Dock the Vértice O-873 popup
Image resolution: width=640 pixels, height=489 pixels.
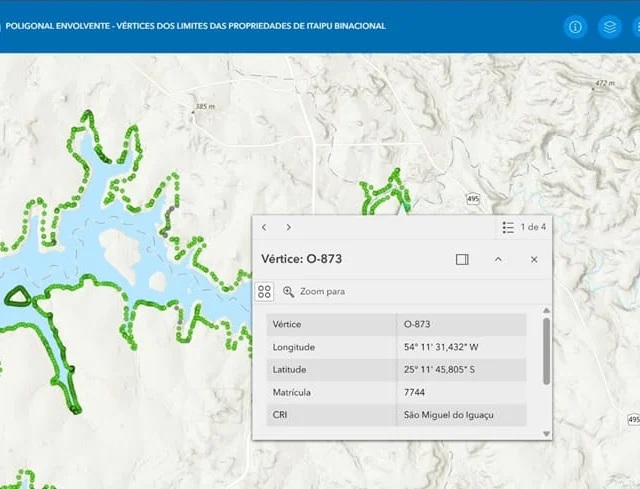click(462, 259)
